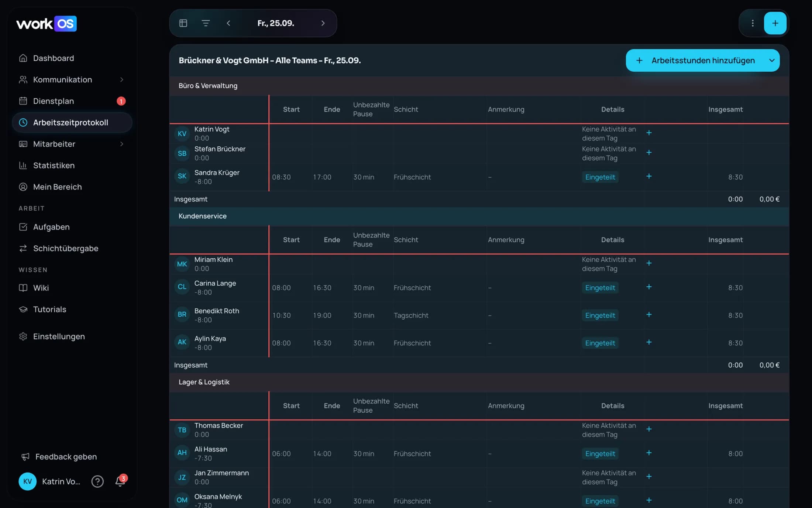This screenshot has width=812, height=508.
Task: Expand the Kommunikation submenu
Action: pos(121,80)
